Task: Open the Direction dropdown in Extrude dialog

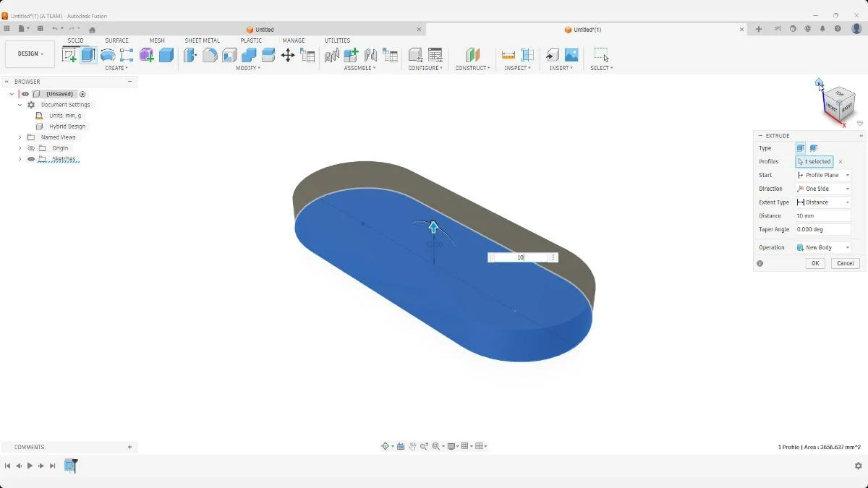Action: click(x=846, y=189)
